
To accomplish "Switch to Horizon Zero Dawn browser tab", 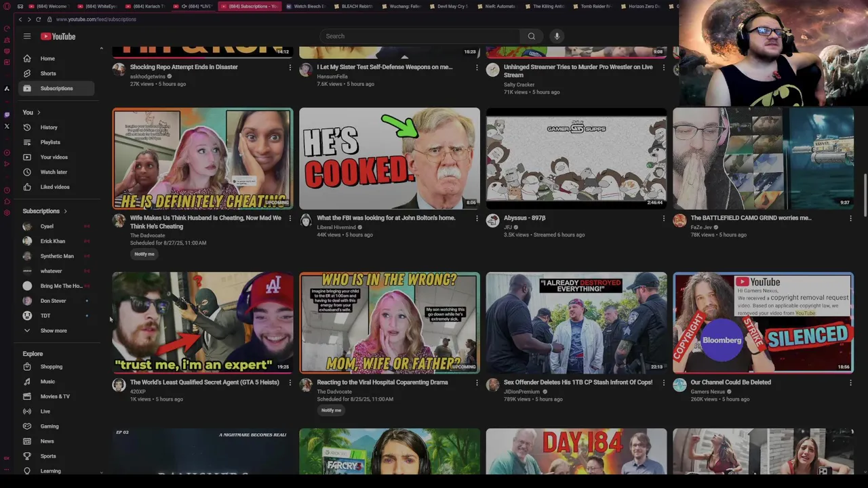I will click(x=639, y=6).
